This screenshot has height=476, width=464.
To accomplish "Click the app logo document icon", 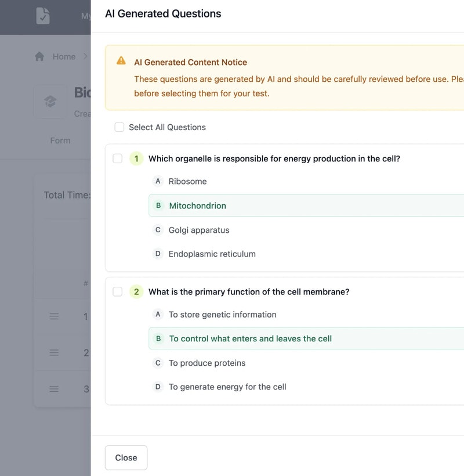I will [x=43, y=16].
